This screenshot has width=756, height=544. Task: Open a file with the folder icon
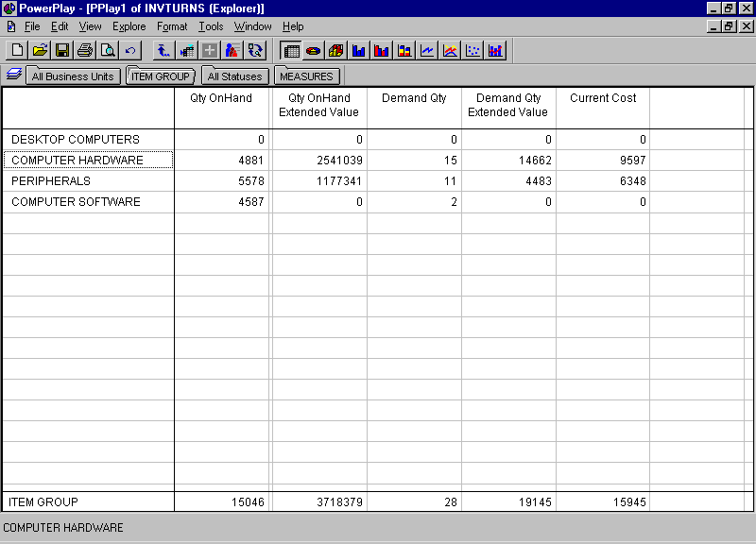[x=40, y=50]
